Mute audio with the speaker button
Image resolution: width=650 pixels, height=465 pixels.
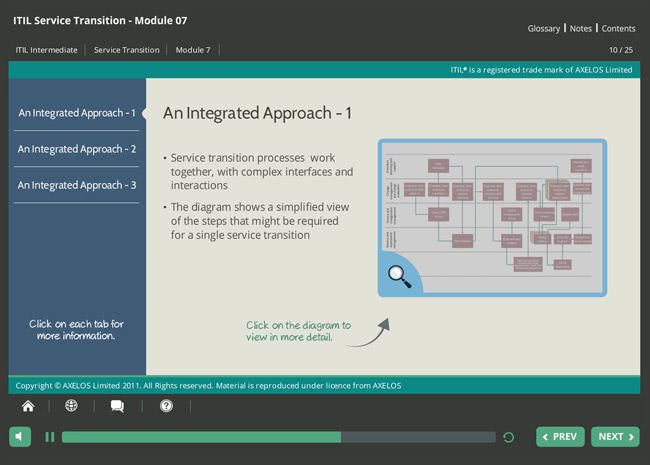click(x=20, y=436)
